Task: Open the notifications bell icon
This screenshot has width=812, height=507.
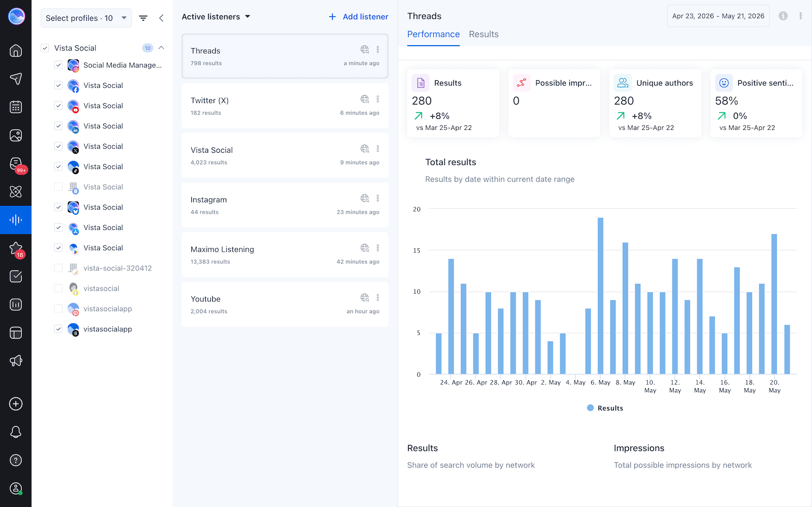Action: (x=16, y=432)
